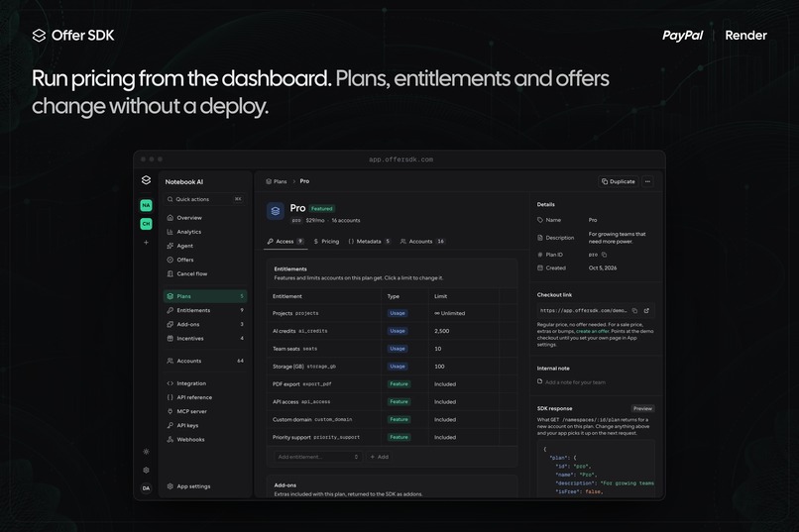Add a new workspace with plus icon
The height and width of the screenshot is (532, 799).
click(147, 243)
